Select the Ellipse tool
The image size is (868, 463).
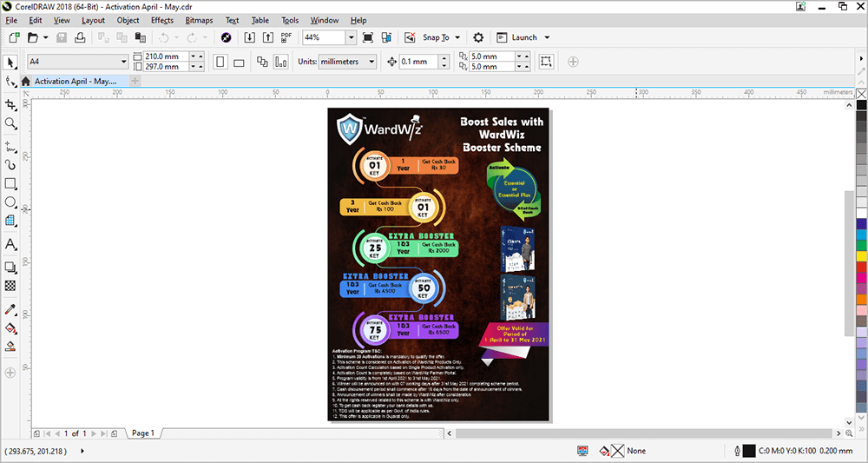coord(10,202)
